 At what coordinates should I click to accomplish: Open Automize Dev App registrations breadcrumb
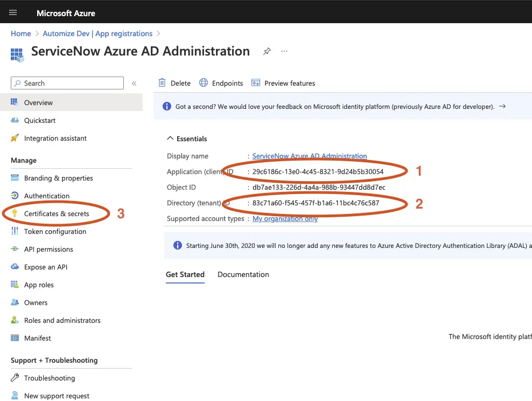coord(97,33)
